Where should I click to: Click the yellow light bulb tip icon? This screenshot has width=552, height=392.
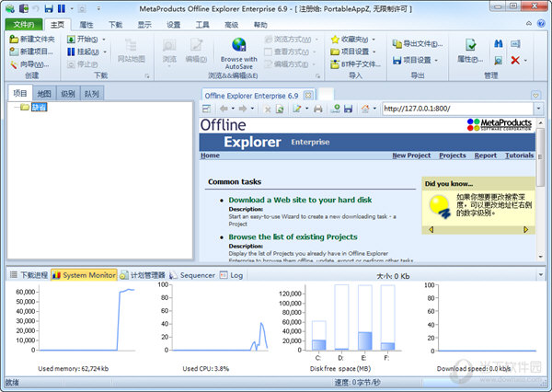pyautogui.click(x=440, y=207)
